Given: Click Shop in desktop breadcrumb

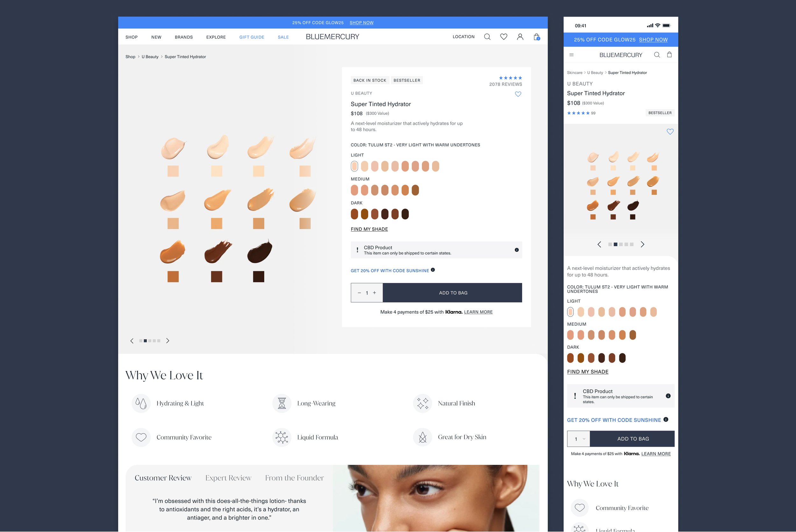Looking at the screenshot, I should point(130,57).
